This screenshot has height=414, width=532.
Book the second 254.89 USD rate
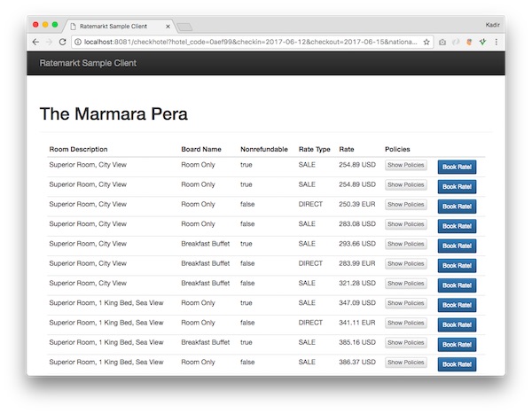tap(457, 187)
